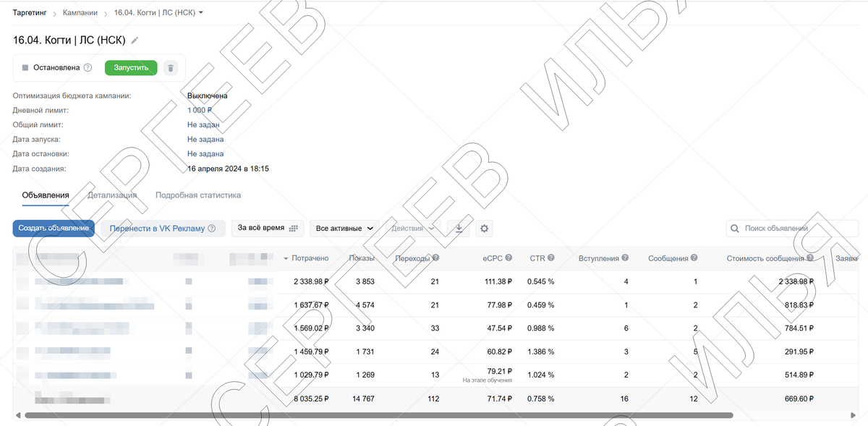This screenshot has height=426, width=868.
Task: Click Создать объявление button
Action: (54, 229)
